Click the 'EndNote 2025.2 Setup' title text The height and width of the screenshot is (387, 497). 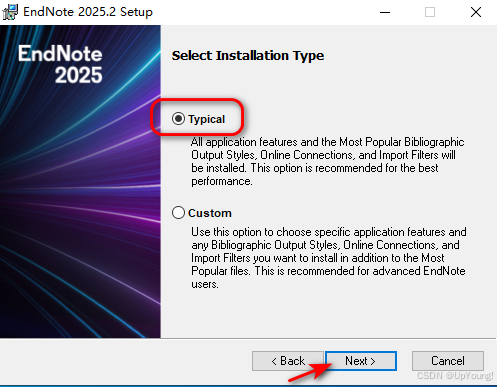coord(88,12)
